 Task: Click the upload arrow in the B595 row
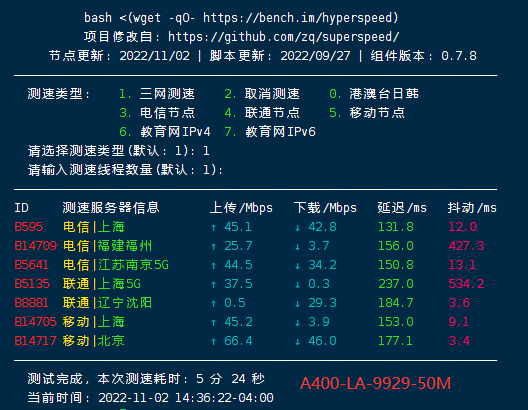(213, 228)
